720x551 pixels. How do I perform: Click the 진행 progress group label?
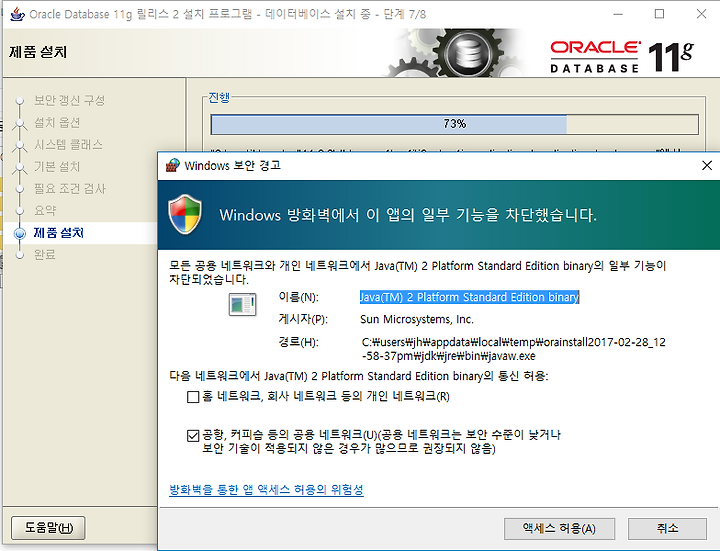click(x=219, y=97)
